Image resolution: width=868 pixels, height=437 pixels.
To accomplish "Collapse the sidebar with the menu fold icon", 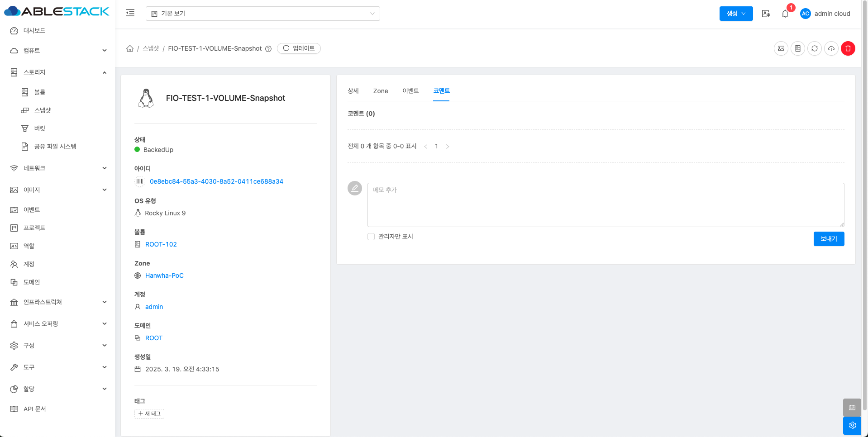I will [x=130, y=13].
